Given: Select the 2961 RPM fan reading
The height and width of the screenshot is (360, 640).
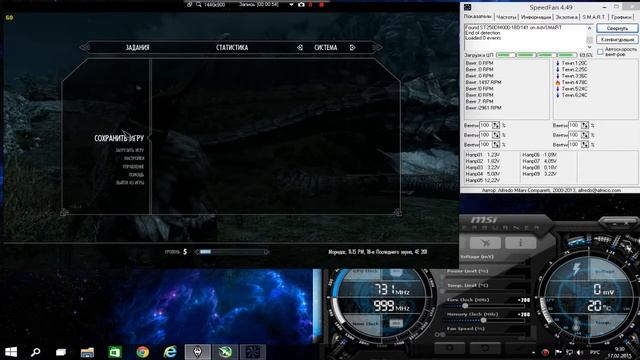Looking at the screenshot, I should click(483, 108).
